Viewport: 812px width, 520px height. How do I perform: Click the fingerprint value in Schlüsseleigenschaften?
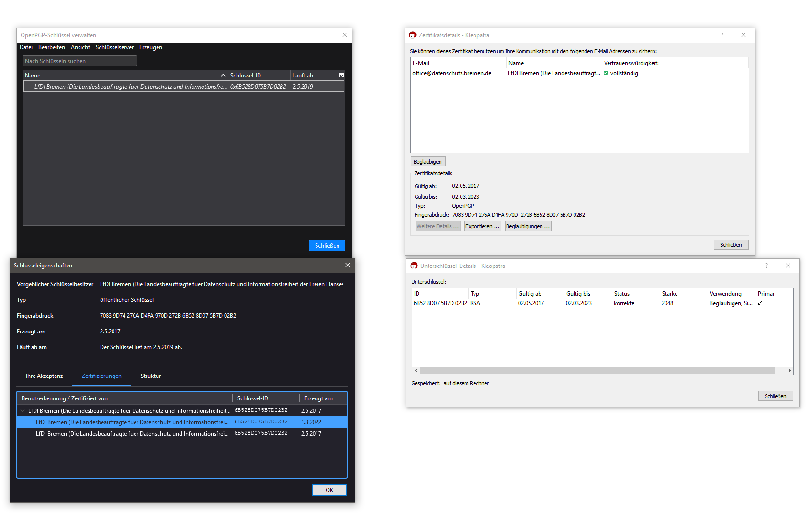tap(168, 316)
